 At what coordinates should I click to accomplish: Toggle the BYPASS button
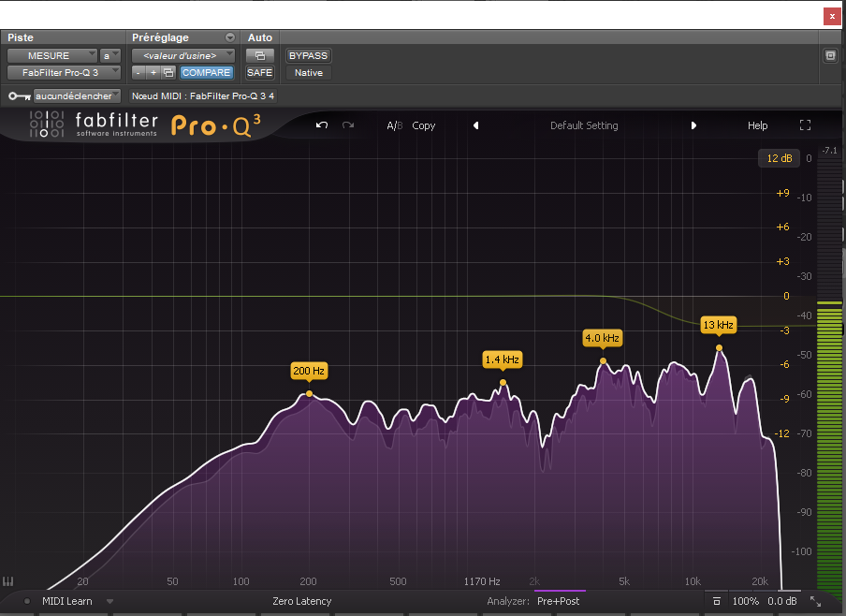[x=308, y=55]
